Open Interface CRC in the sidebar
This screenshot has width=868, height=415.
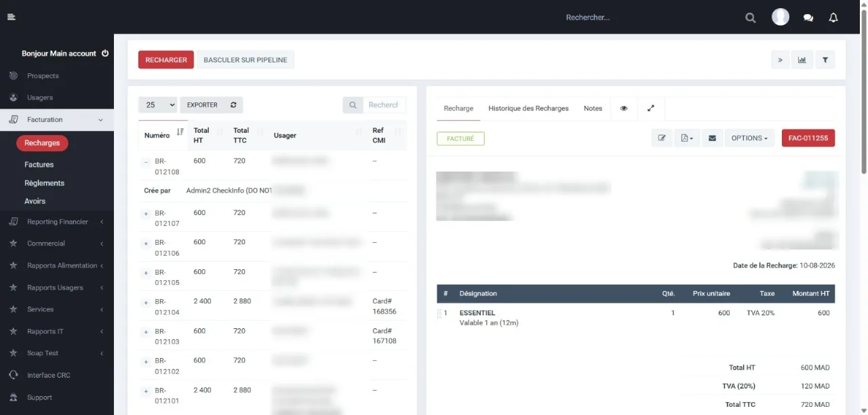point(49,376)
